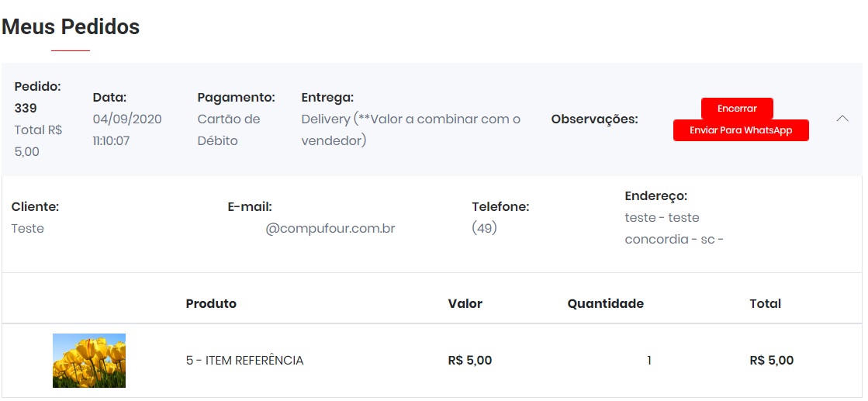The height and width of the screenshot is (401, 868).
Task: Click the Cartão de Débito payment text
Action: [229, 130]
